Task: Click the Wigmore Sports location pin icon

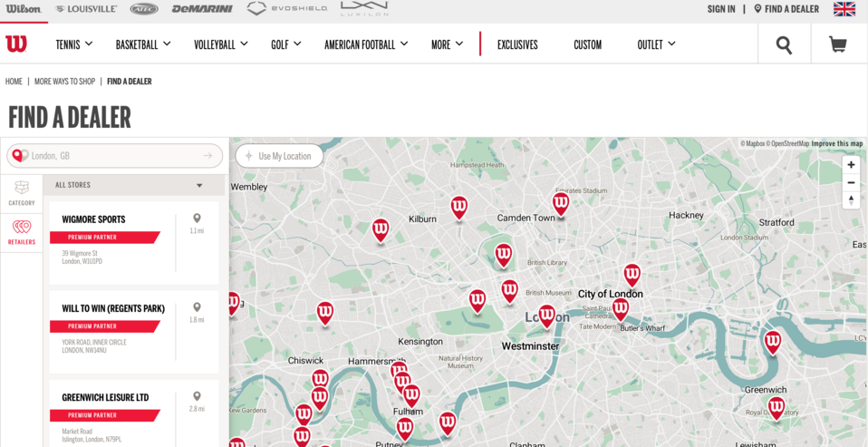Action: 197,219
